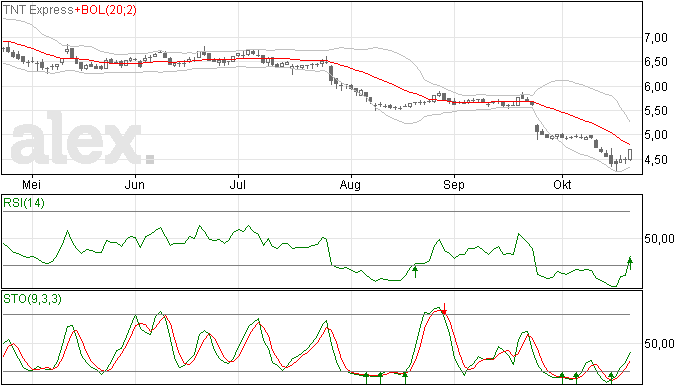
Task: Click the 50,00 level label on STO panel
Action: pos(659,343)
